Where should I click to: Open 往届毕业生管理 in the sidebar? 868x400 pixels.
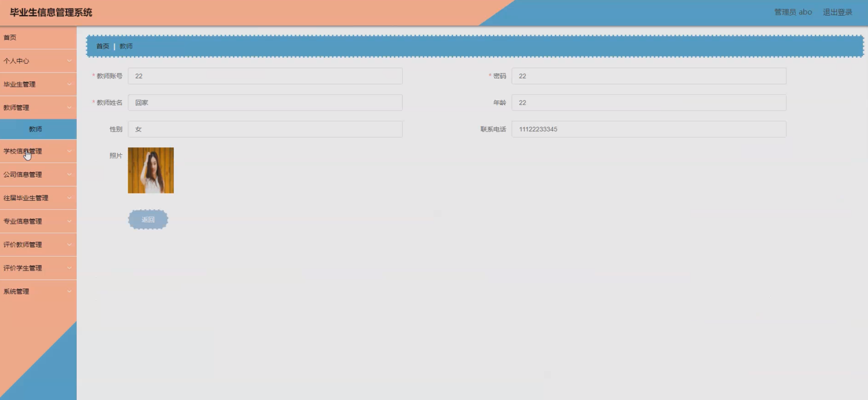(x=38, y=198)
